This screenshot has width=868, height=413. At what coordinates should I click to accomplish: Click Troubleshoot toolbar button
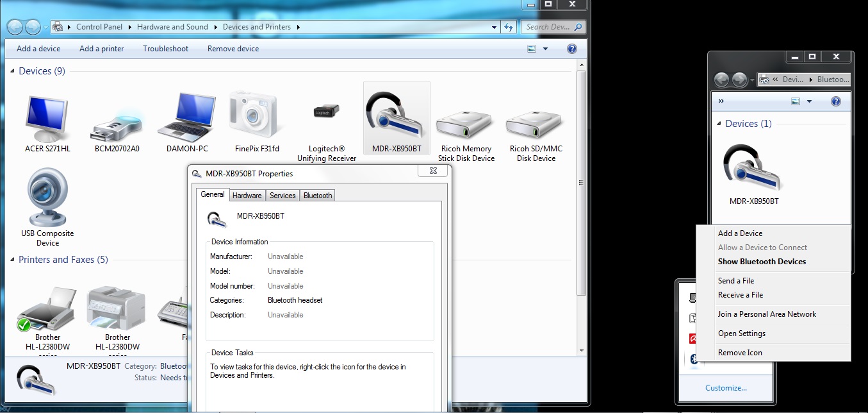(x=166, y=49)
